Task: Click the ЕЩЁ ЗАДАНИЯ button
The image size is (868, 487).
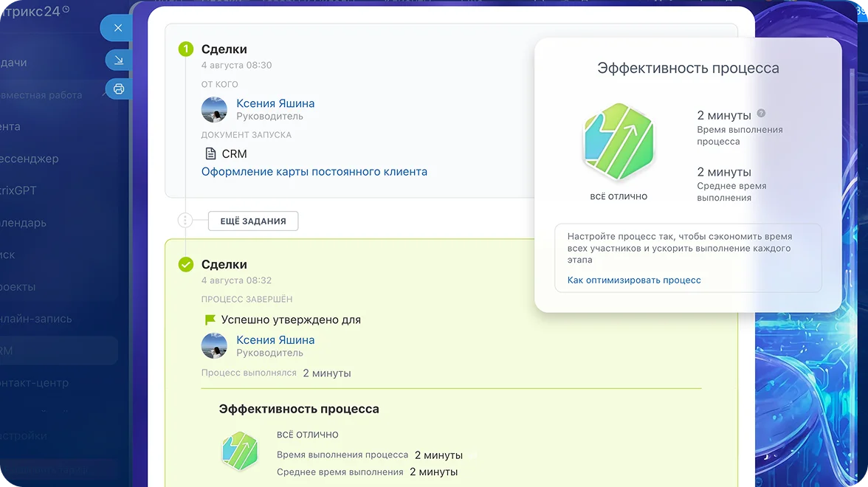Action: tap(253, 221)
